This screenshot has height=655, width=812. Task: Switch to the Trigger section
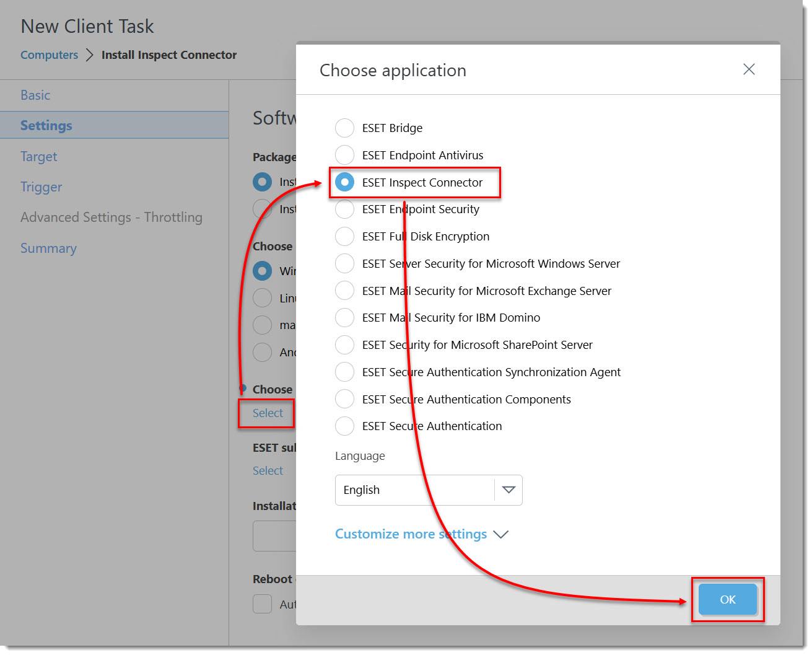(x=41, y=187)
